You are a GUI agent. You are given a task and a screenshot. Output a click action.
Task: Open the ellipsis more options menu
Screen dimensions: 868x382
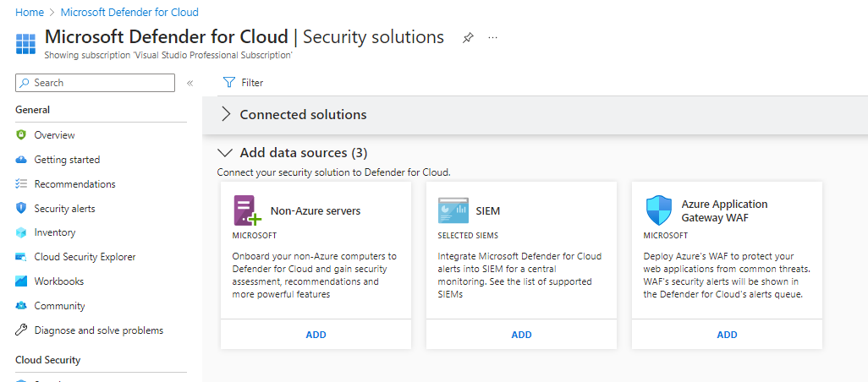[493, 38]
